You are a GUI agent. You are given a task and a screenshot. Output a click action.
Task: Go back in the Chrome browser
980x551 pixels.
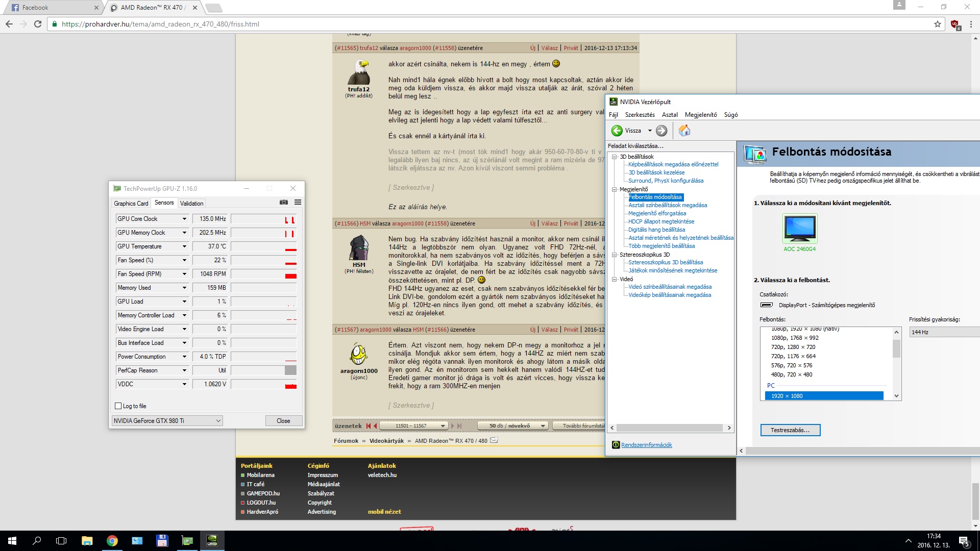tap(9, 24)
